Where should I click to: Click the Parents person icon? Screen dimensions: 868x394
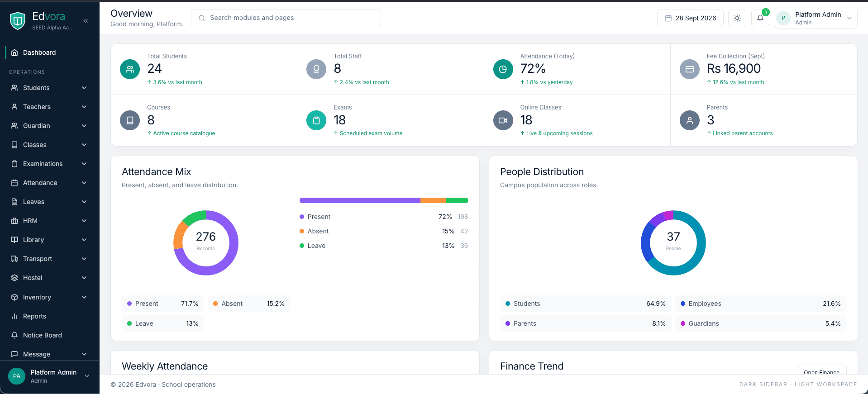tap(690, 120)
